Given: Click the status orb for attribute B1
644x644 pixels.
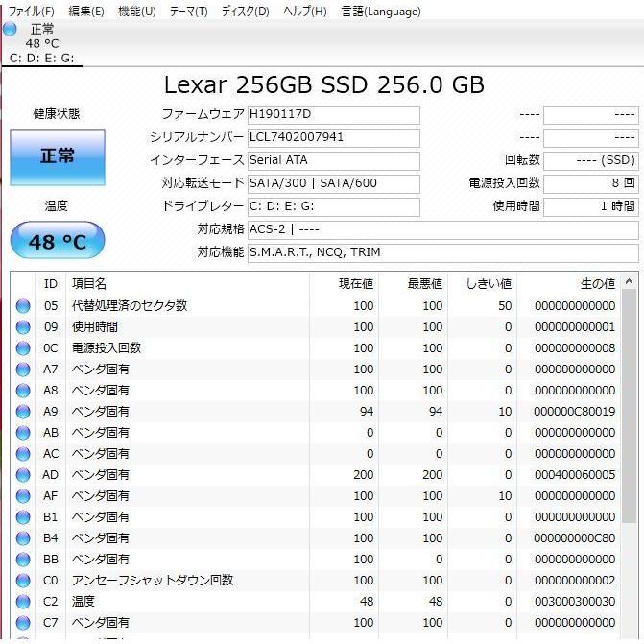Looking at the screenshot, I should pos(23,517).
